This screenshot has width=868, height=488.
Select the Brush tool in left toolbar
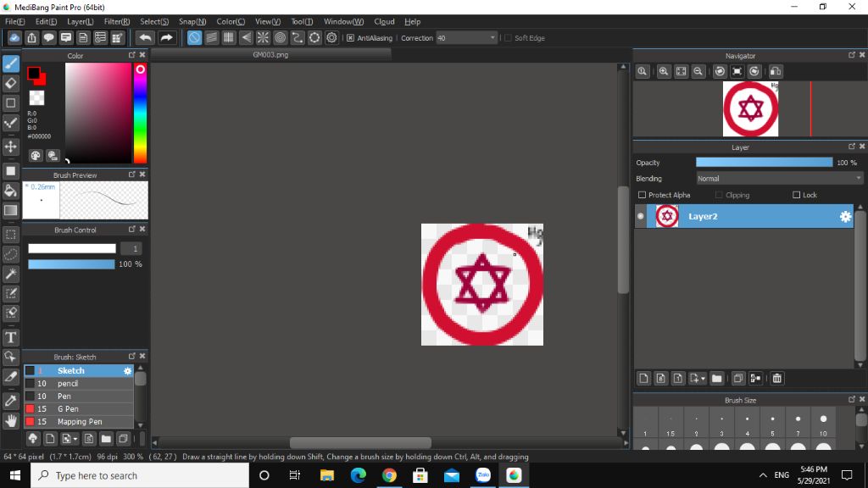pos(10,64)
